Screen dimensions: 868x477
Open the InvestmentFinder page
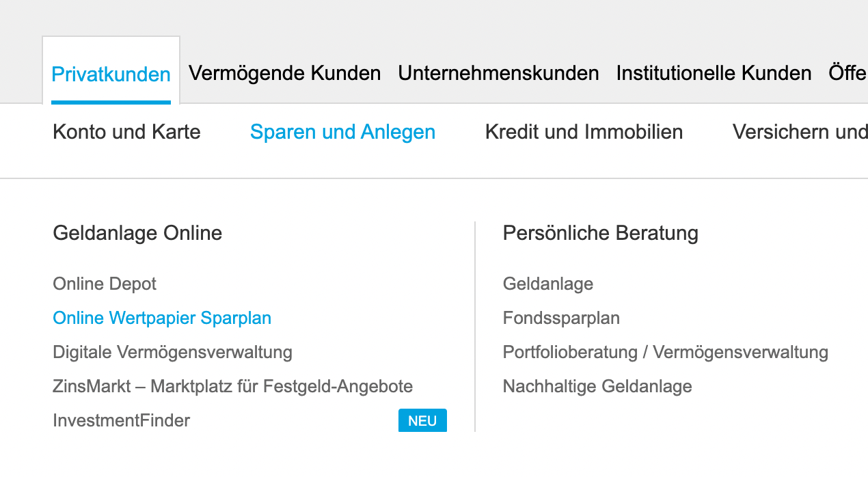[x=121, y=420]
